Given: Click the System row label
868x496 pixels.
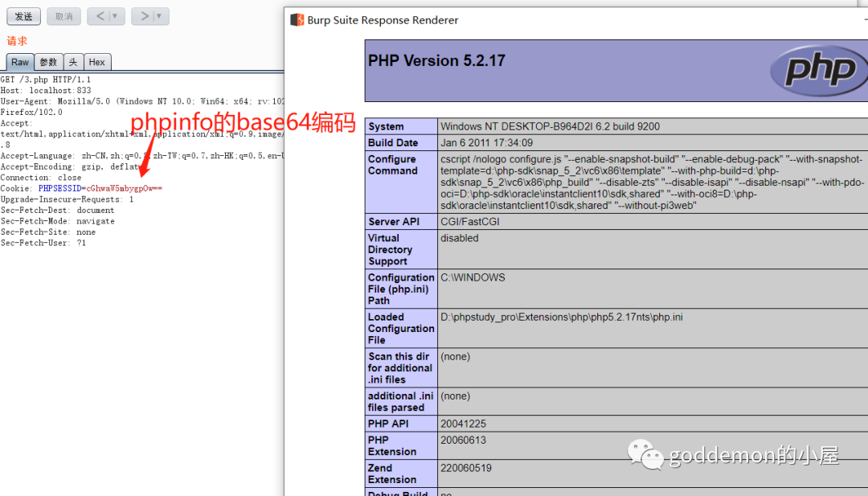Looking at the screenshot, I should pyautogui.click(x=386, y=126).
